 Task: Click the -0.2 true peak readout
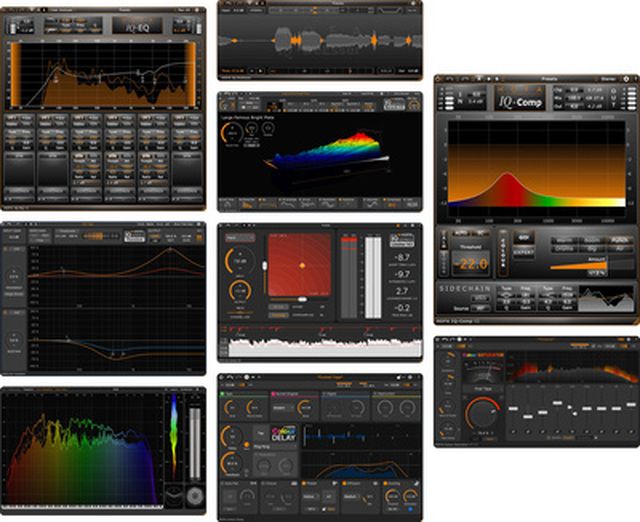[402, 308]
